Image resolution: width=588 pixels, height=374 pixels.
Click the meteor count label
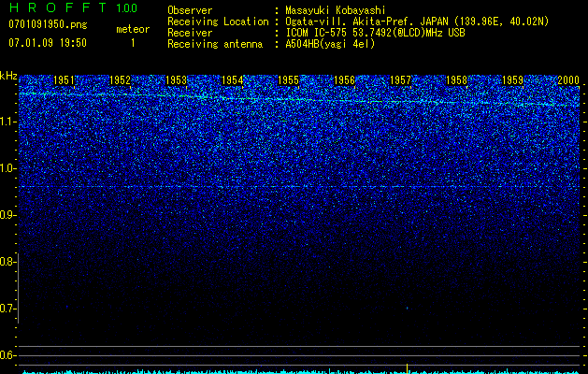(x=133, y=29)
